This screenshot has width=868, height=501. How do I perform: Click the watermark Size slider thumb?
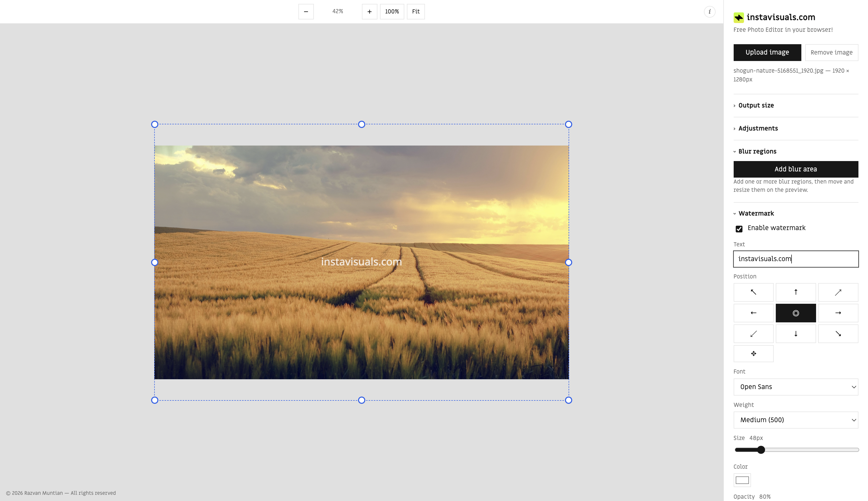[x=761, y=450]
